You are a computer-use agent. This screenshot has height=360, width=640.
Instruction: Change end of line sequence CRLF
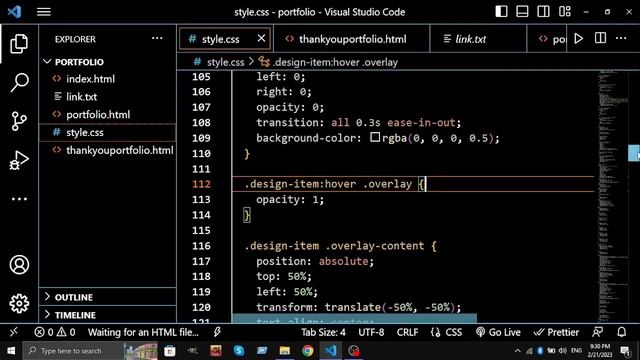pos(407,332)
